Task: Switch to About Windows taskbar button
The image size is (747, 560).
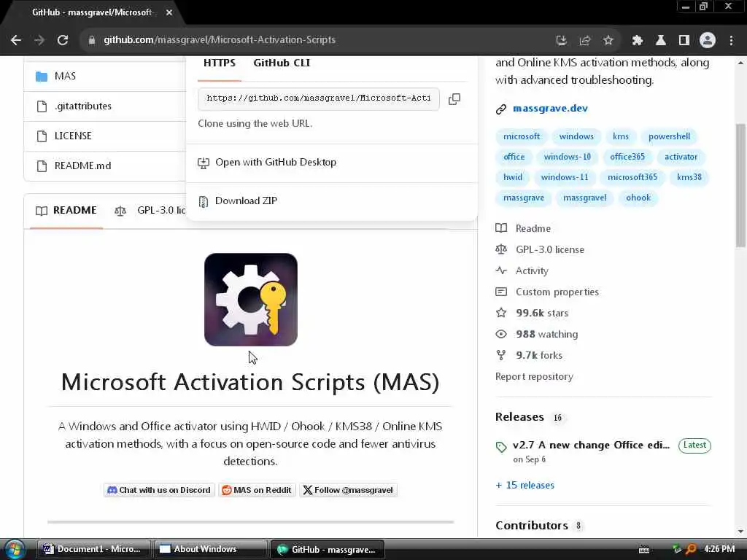Action: pos(210,550)
